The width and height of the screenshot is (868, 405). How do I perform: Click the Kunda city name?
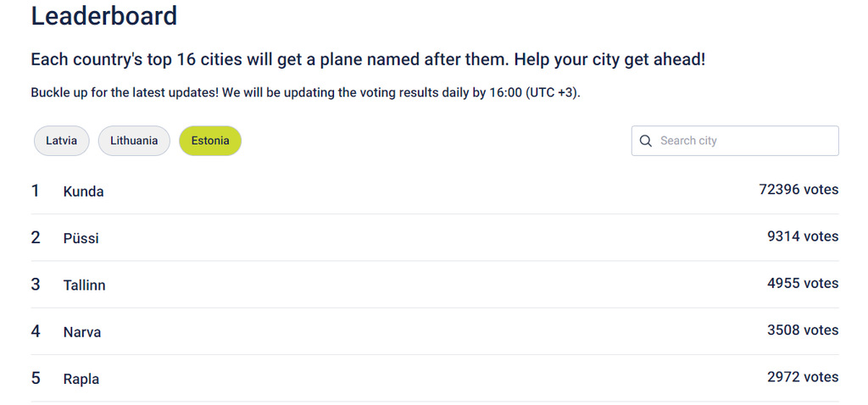[x=83, y=191]
